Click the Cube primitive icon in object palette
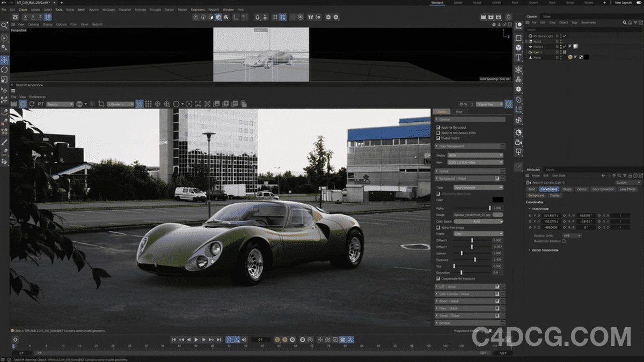The height and width of the screenshot is (362, 644). pos(518,48)
